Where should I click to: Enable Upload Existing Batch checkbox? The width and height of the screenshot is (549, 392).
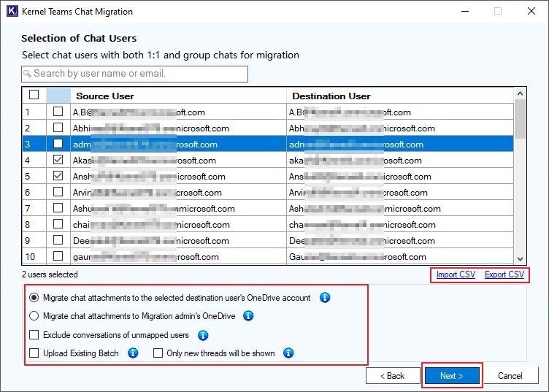point(34,353)
